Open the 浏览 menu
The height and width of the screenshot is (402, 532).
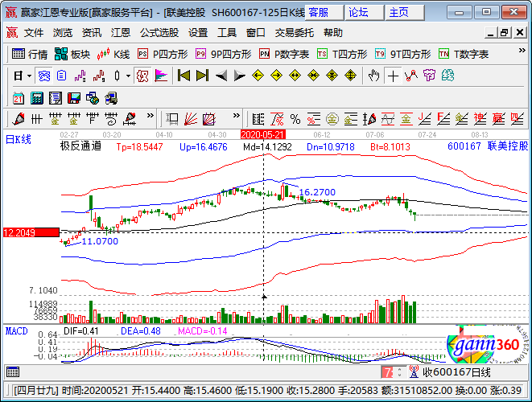coord(63,33)
